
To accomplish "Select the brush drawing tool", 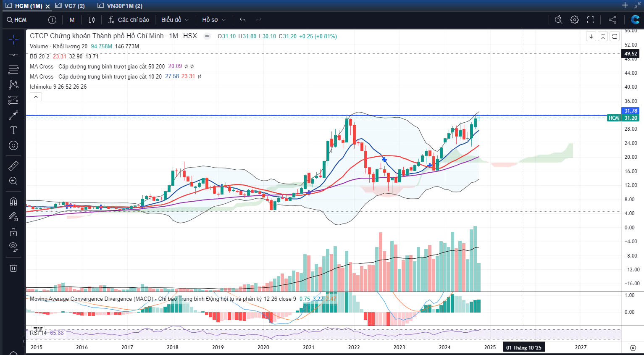I will click(13, 115).
